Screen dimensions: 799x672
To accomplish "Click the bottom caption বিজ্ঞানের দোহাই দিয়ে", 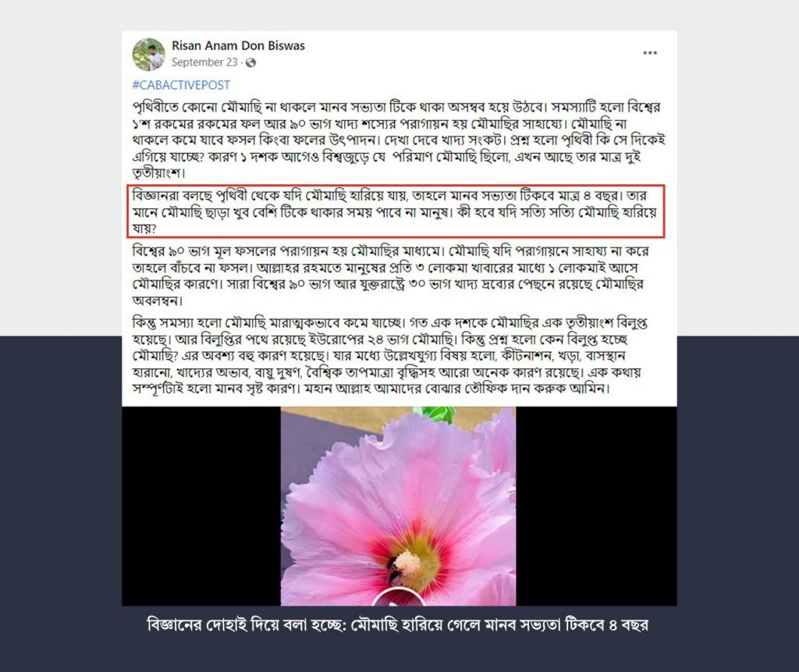I will (397, 624).
